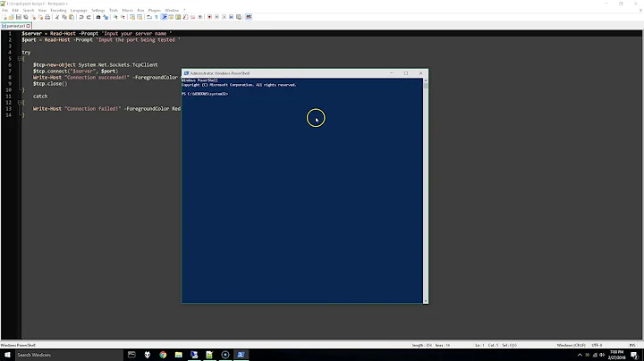Open the Plugins menu
644x361 pixels.
tap(155, 10)
